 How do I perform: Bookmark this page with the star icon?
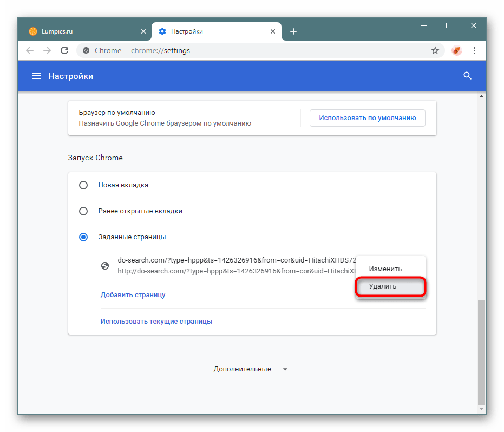(435, 50)
